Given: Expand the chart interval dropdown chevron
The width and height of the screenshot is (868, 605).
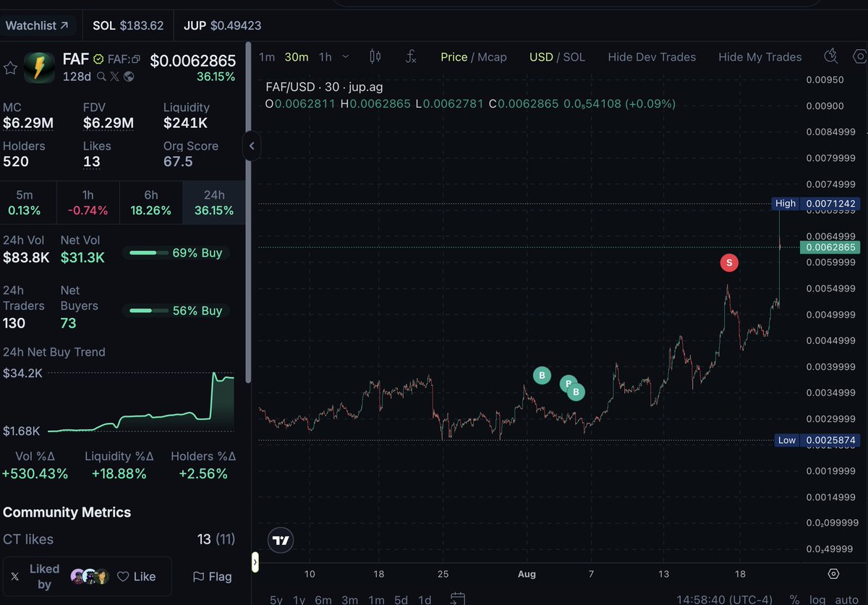Looking at the screenshot, I should (345, 57).
